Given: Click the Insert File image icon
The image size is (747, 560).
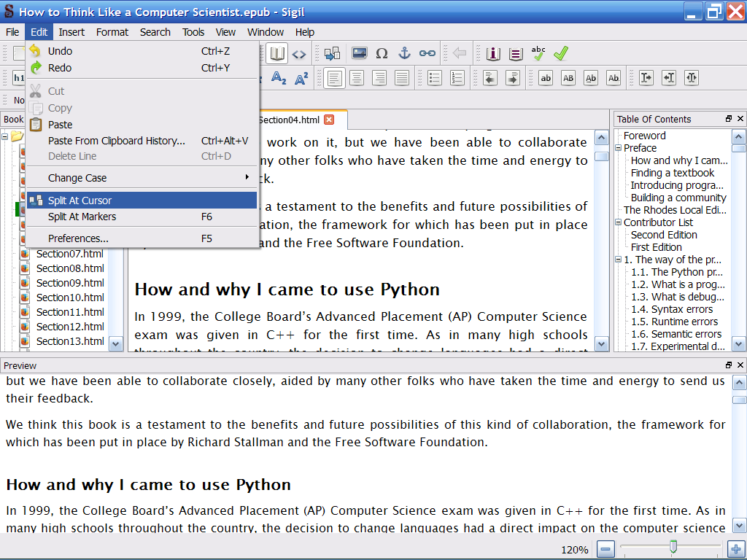Looking at the screenshot, I should pyautogui.click(x=359, y=53).
